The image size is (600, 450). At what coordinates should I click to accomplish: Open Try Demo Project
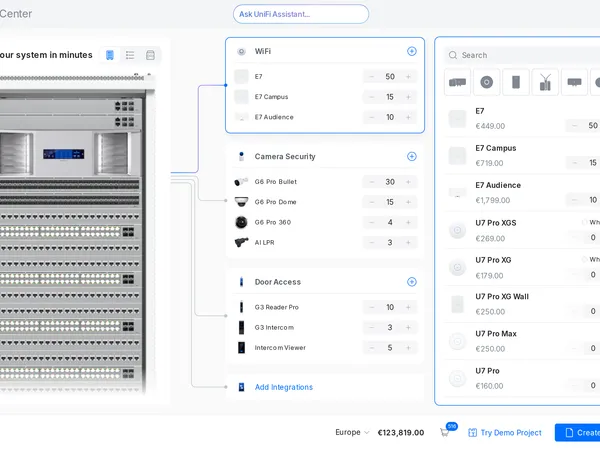[505, 433]
